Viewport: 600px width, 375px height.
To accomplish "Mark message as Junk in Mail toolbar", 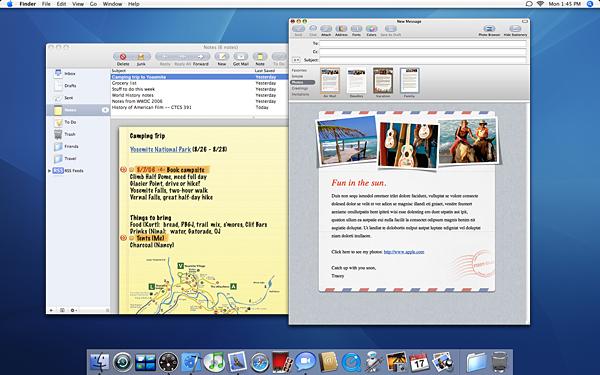I will (141, 57).
